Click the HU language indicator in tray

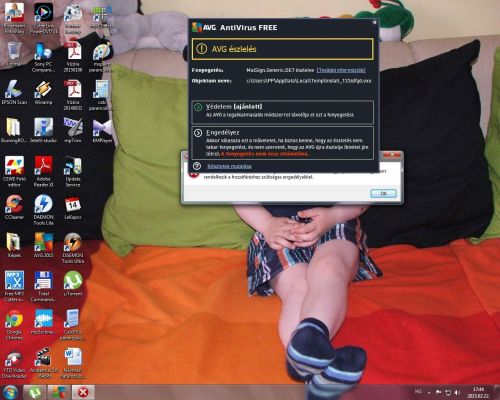click(x=418, y=392)
